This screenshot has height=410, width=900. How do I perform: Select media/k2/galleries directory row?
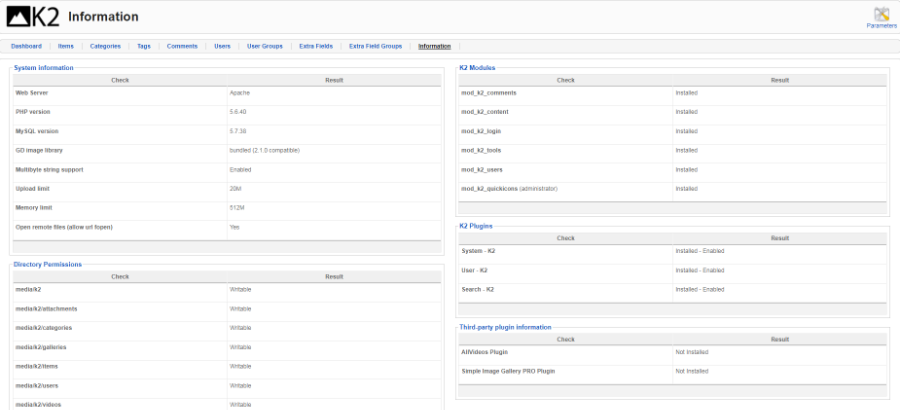[227, 347]
